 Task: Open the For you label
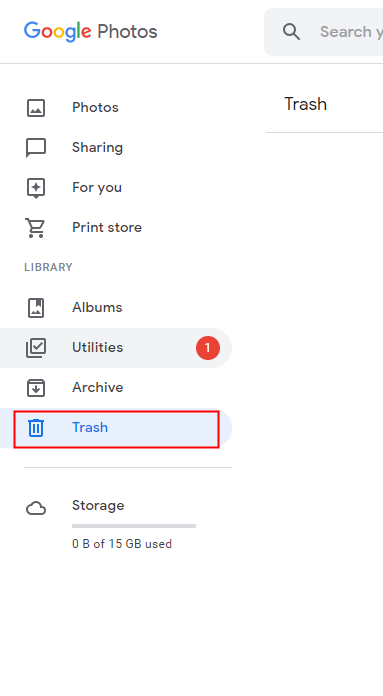point(97,187)
